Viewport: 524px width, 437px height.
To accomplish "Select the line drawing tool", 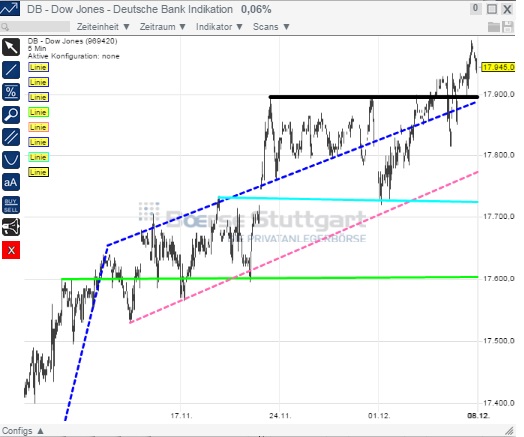I will (11, 70).
